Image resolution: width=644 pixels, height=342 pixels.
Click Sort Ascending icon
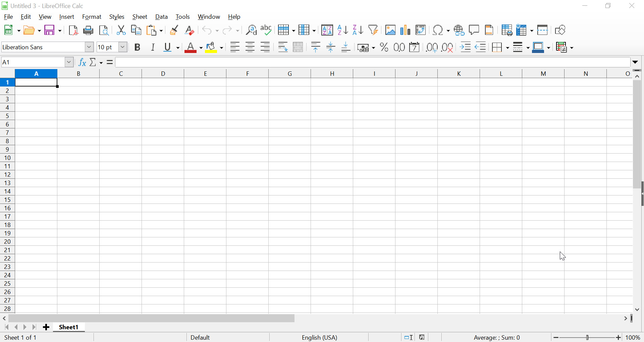click(x=343, y=30)
